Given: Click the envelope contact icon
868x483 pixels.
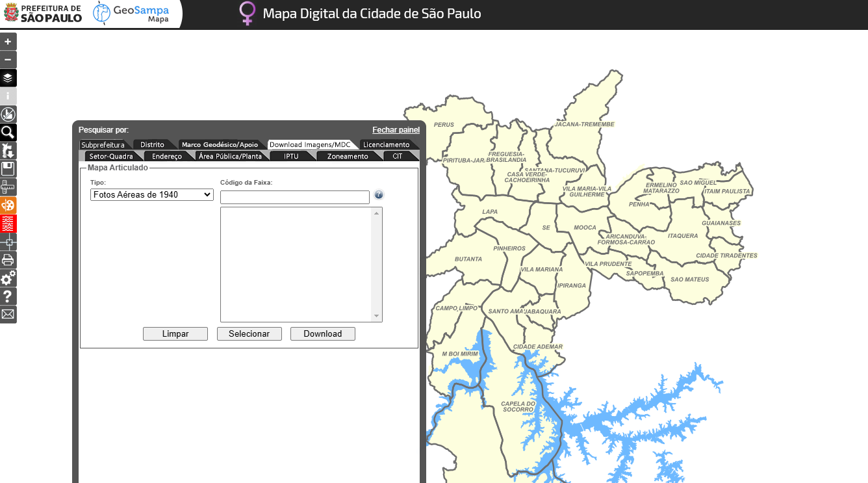Looking at the screenshot, I should [x=8, y=315].
